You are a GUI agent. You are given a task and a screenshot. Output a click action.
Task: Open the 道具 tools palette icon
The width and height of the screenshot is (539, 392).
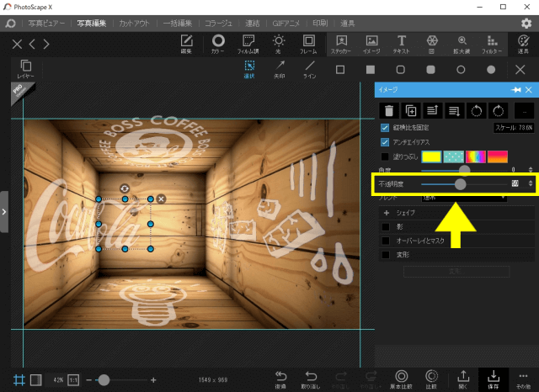tap(523, 44)
